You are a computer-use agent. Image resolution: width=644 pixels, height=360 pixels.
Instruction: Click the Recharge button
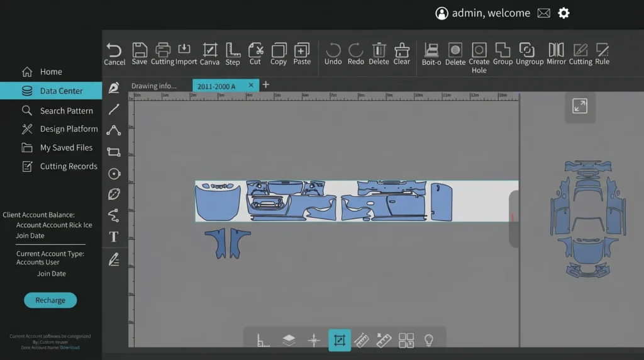pyautogui.click(x=50, y=300)
